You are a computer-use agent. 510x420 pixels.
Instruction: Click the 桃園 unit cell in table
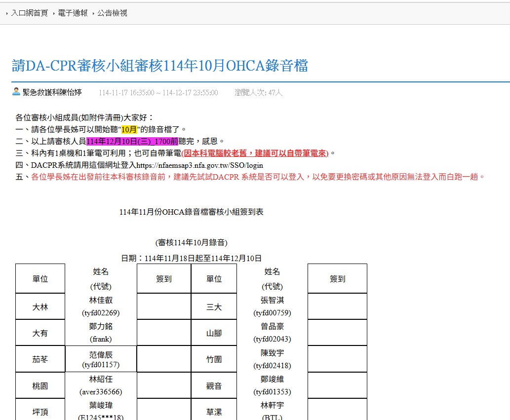(x=40, y=385)
